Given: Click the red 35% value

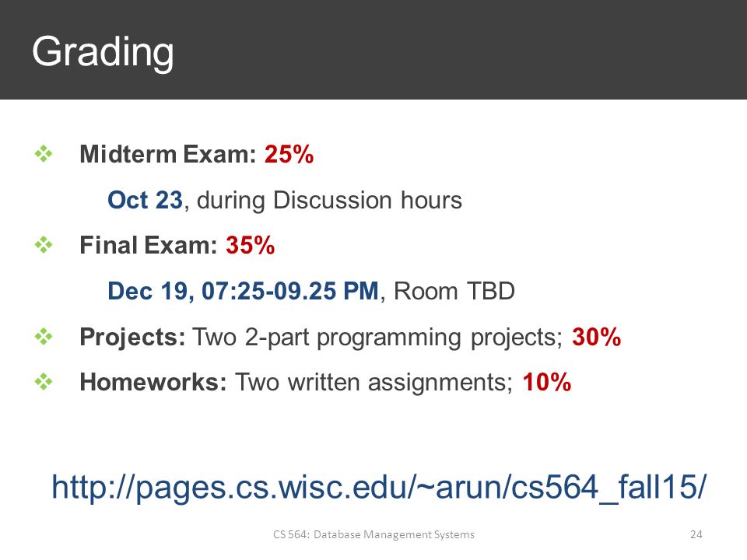Looking at the screenshot, I should click(250, 246).
